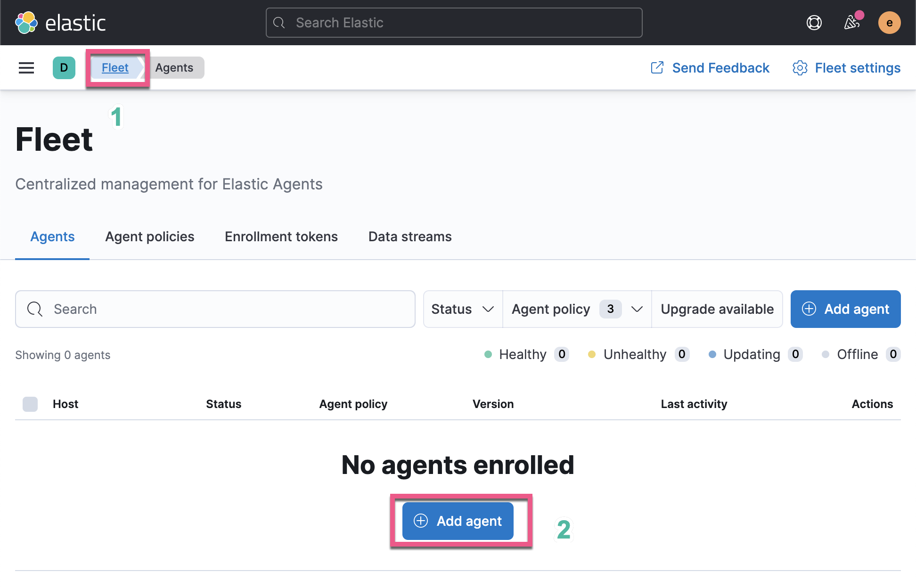Open the help menu lifebuoy icon
The width and height of the screenshot is (916, 588).
coord(814,23)
